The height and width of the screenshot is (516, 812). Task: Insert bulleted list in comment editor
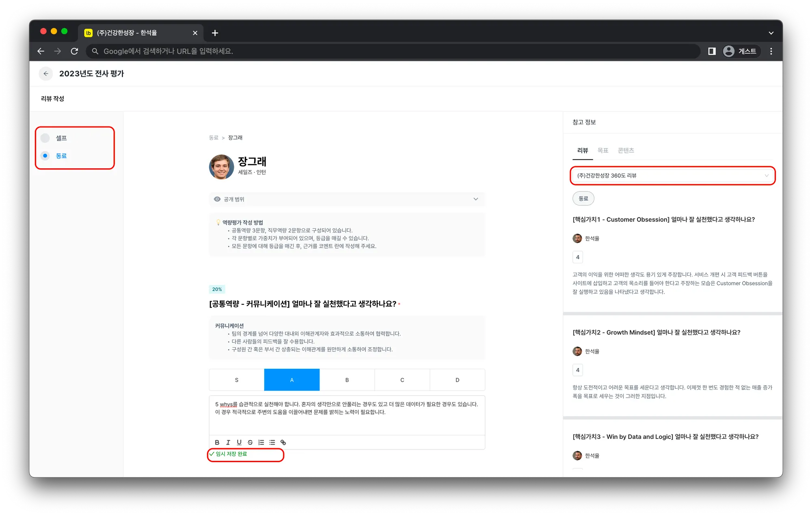point(272,442)
